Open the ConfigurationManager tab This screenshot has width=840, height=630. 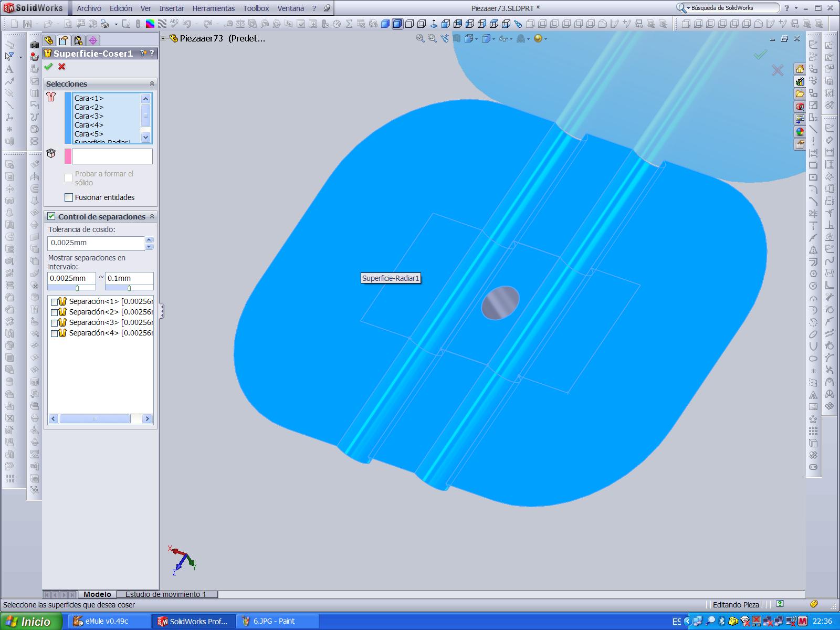pos(78,40)
